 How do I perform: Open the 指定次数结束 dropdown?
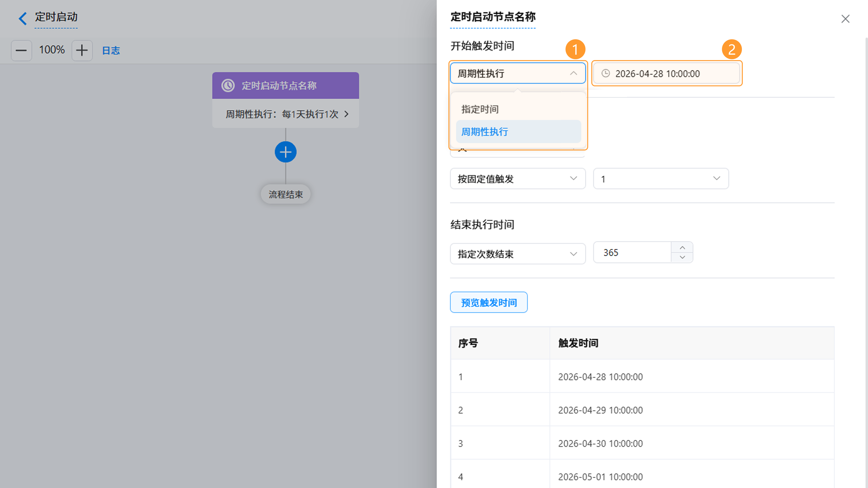point(518,253)
